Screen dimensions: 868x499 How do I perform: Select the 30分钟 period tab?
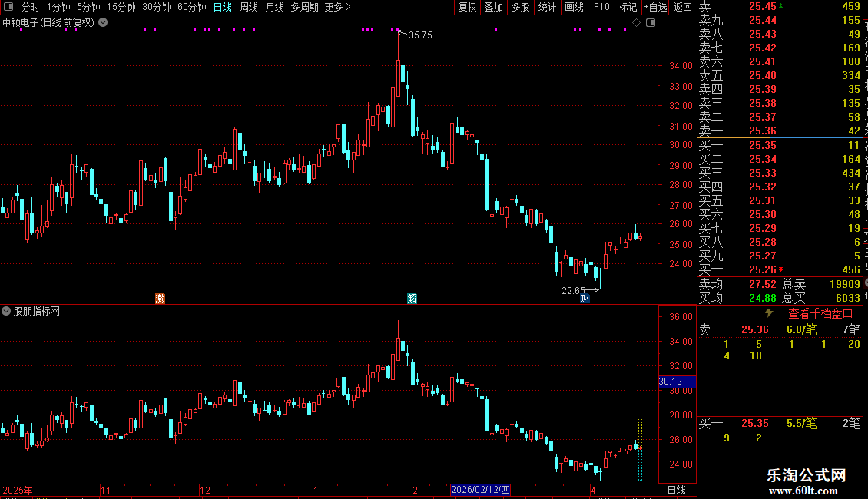pos(156,7)
